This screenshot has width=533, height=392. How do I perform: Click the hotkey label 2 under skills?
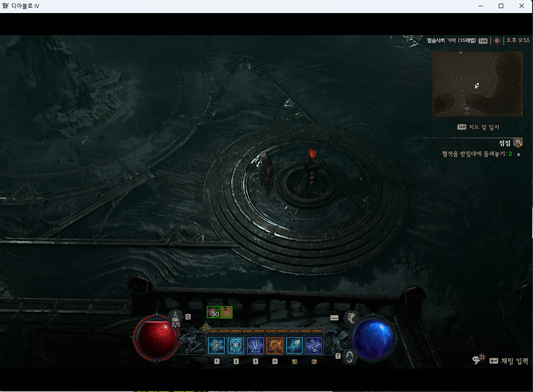236,361
